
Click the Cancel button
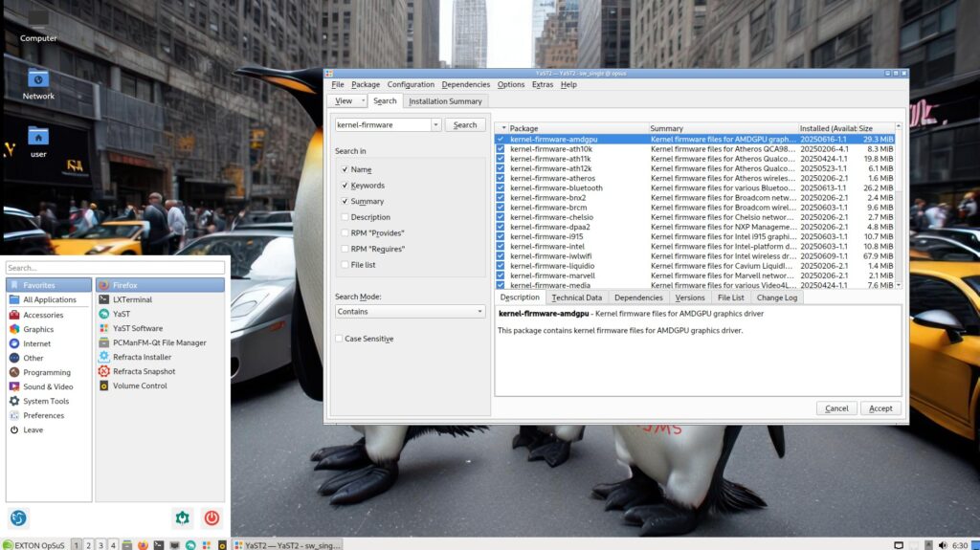point(836,408)
